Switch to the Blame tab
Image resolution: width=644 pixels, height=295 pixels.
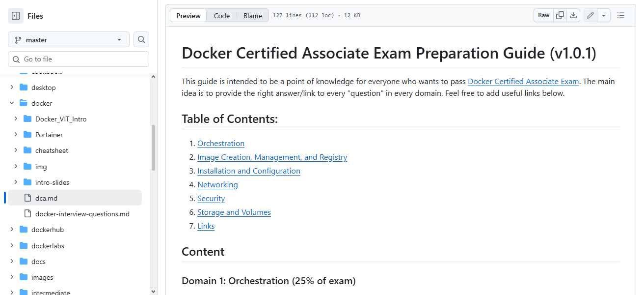(253, 16)
